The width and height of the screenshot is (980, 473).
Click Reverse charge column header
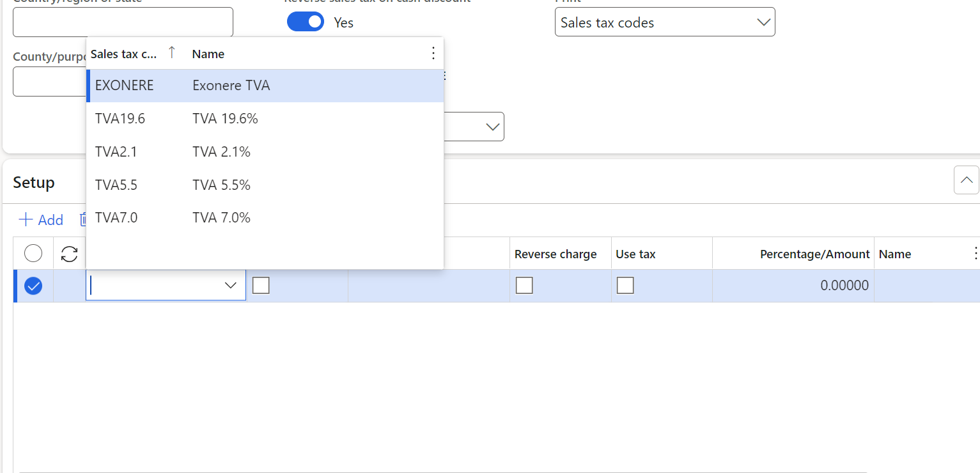(556, 254)
